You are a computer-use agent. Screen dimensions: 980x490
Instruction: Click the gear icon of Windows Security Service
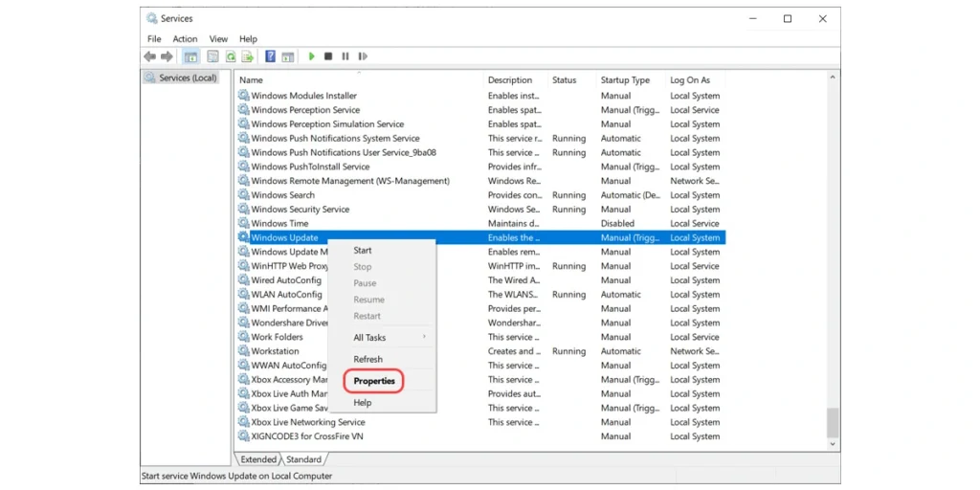point(244,209)
